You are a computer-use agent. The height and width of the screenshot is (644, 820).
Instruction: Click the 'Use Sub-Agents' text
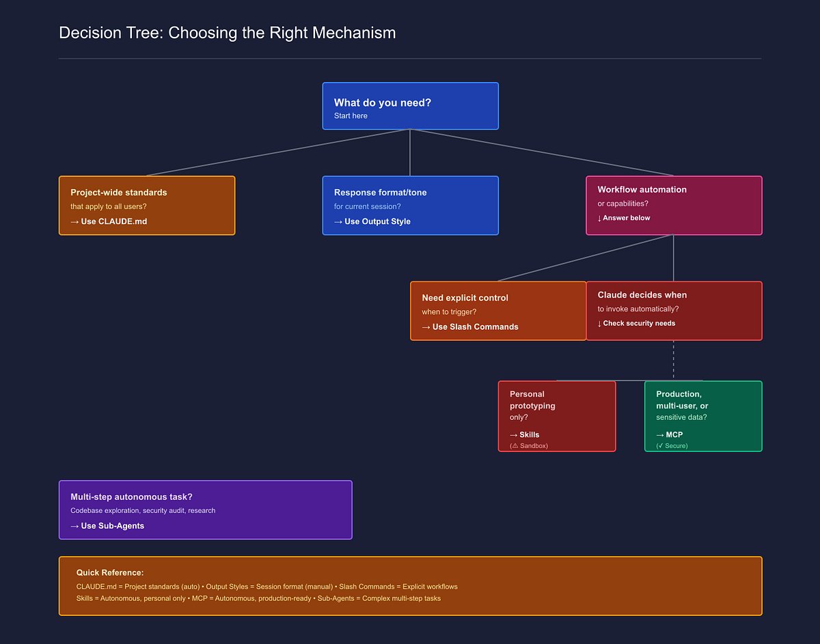click(x=107, y=526)
